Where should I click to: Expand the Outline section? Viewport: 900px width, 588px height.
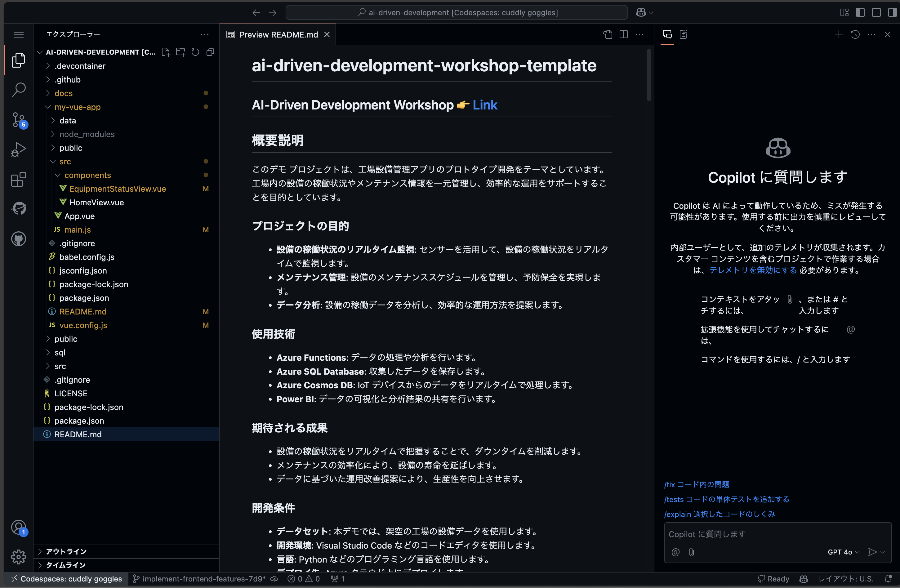coord(126,551)
